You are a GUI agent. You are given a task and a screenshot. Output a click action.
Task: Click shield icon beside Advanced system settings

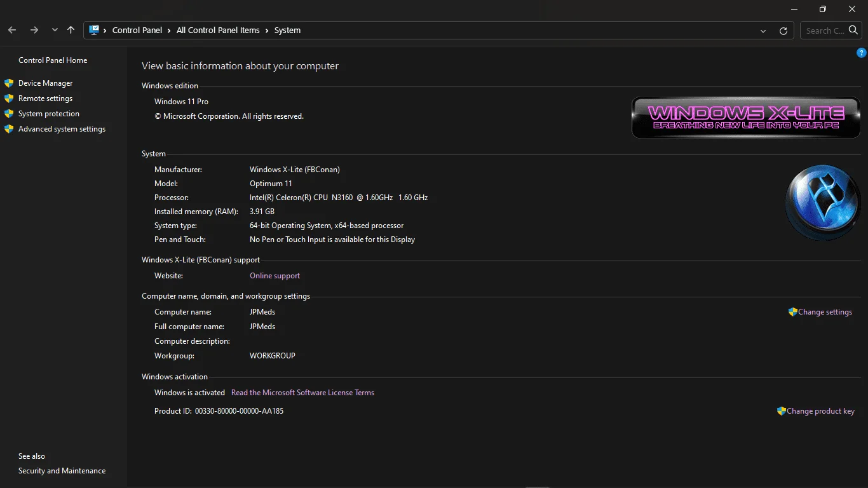(x=9, y=129)
